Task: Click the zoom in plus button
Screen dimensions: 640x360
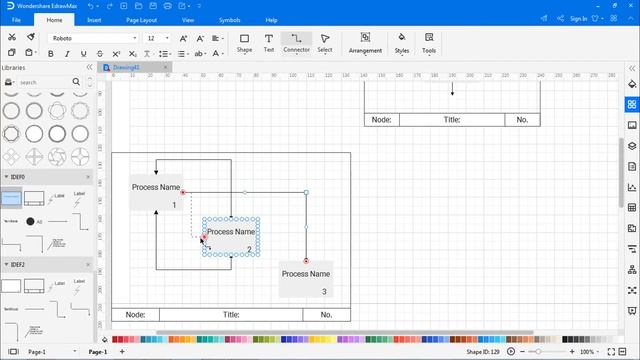Action: 572,351
